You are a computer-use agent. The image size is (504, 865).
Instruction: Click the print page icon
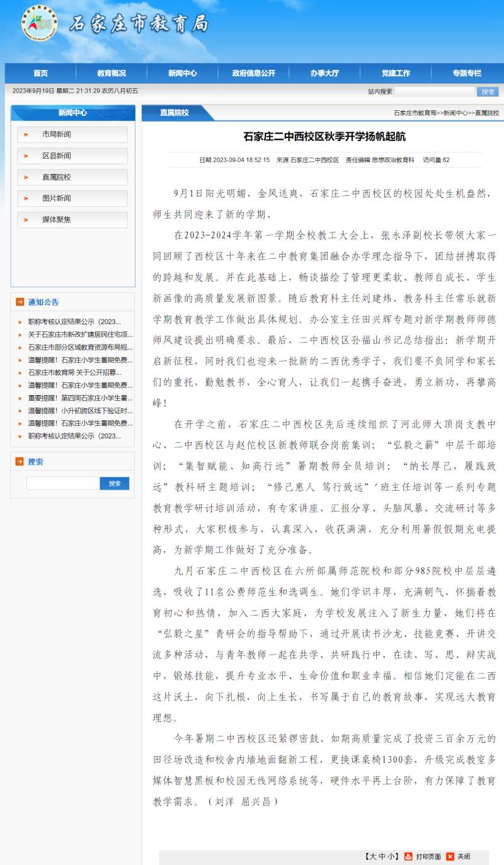point(408,856)
